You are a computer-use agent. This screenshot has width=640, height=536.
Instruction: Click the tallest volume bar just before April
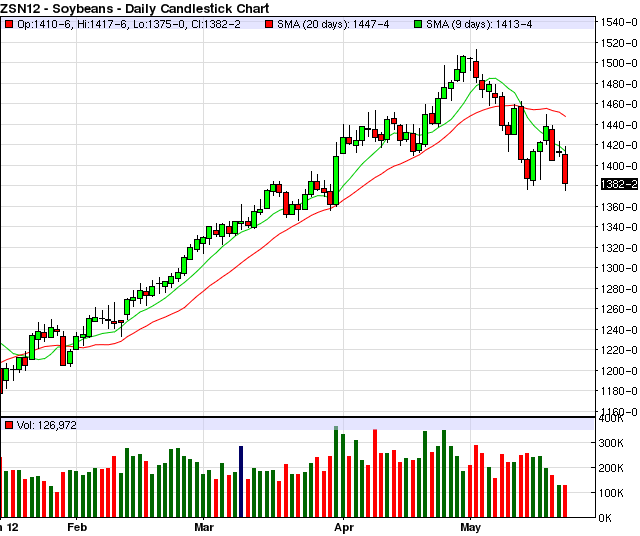[x=336, y=472]
